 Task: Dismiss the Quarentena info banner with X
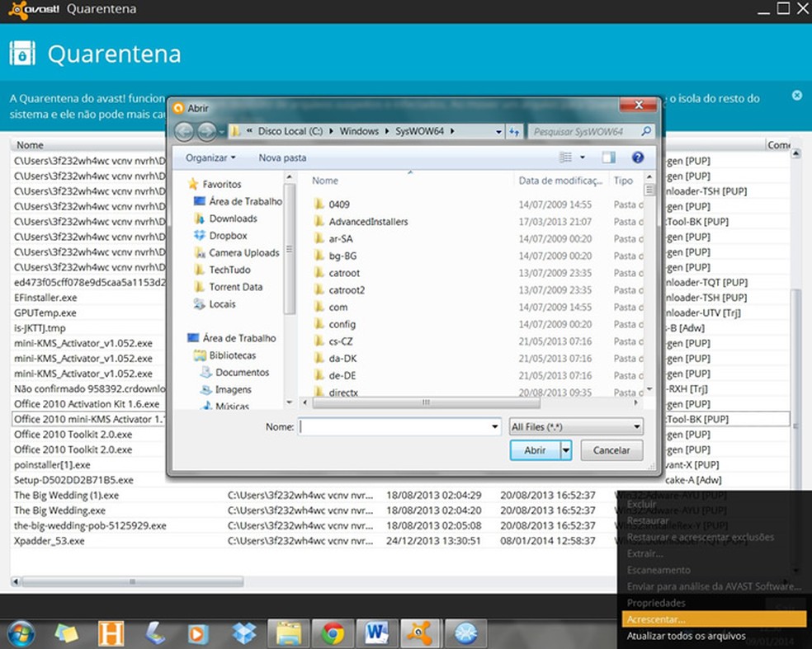796,96
